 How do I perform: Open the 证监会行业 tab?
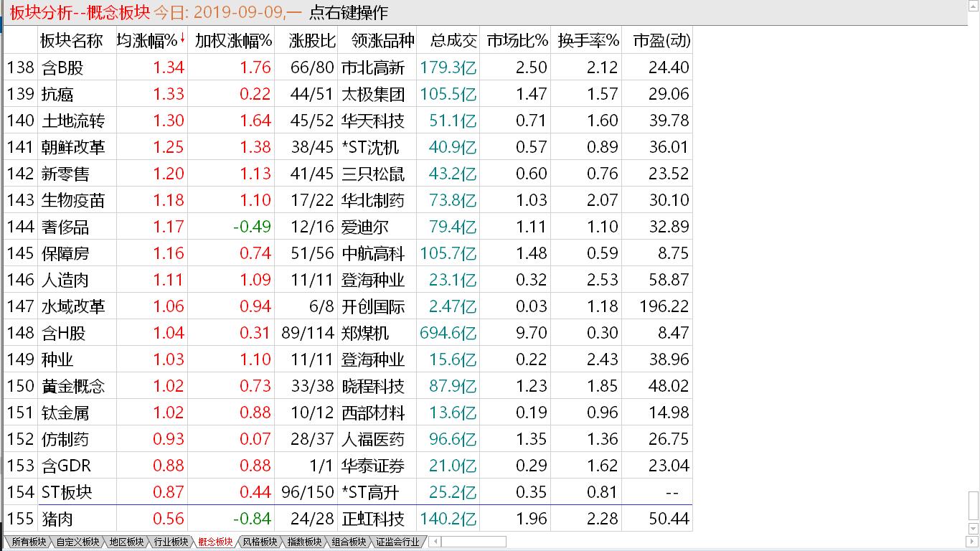click(x=397, y=542)
